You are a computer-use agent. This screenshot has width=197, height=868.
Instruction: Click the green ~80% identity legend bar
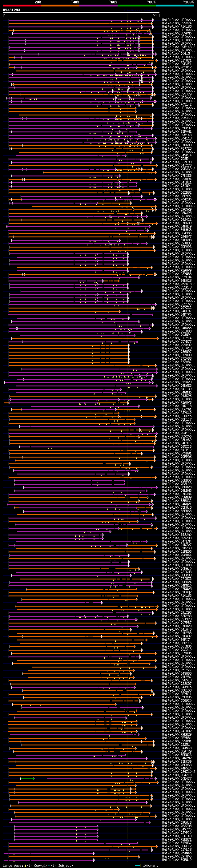[137, 6]
